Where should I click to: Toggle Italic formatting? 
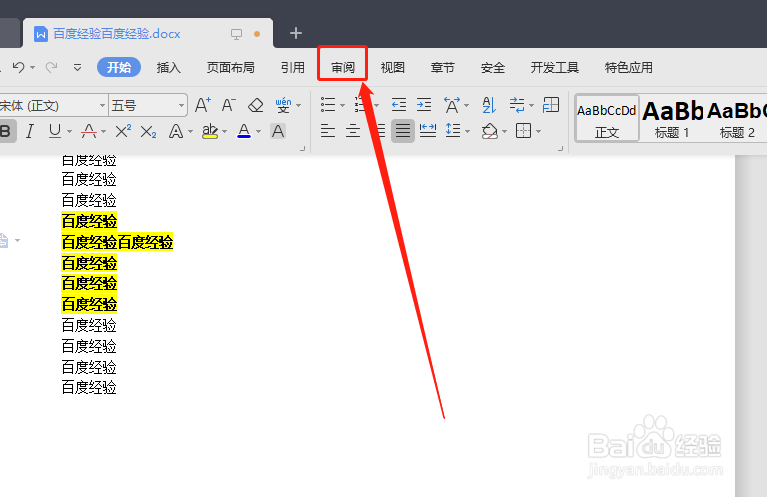(x=30, y=131)
